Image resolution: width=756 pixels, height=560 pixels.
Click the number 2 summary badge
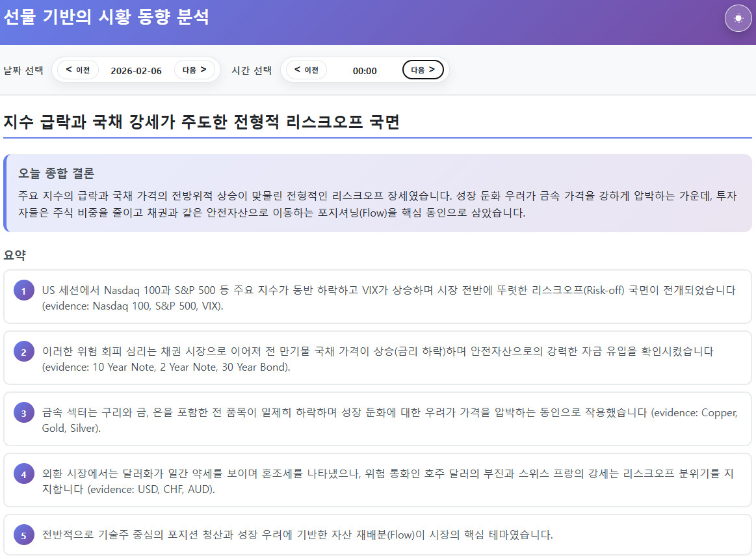[x=23, y=353]
